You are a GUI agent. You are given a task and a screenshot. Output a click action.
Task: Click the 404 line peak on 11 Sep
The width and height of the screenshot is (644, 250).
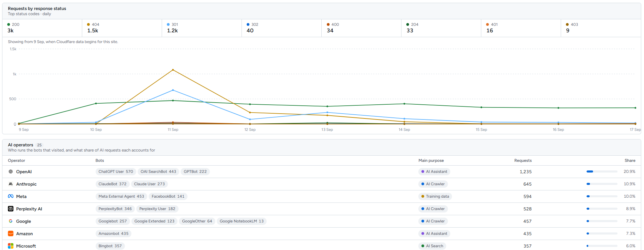pyautogui.click(x=173, y=70)
